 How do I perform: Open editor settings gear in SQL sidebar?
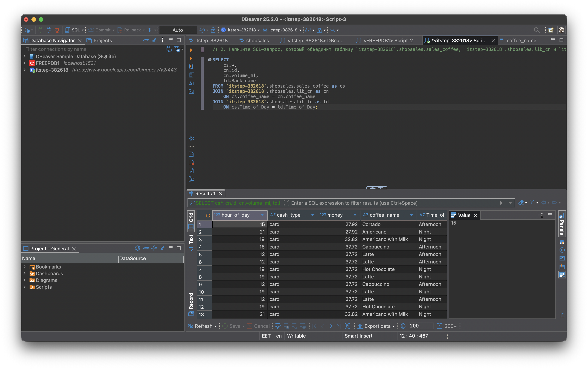191,138
